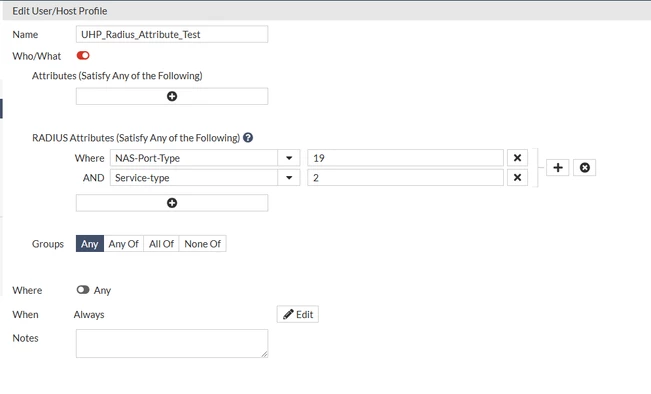Add a new Attributes rule with plus icon
Image resolution: width=651 pixels, height=394 pixels.
tap(172, 96)
